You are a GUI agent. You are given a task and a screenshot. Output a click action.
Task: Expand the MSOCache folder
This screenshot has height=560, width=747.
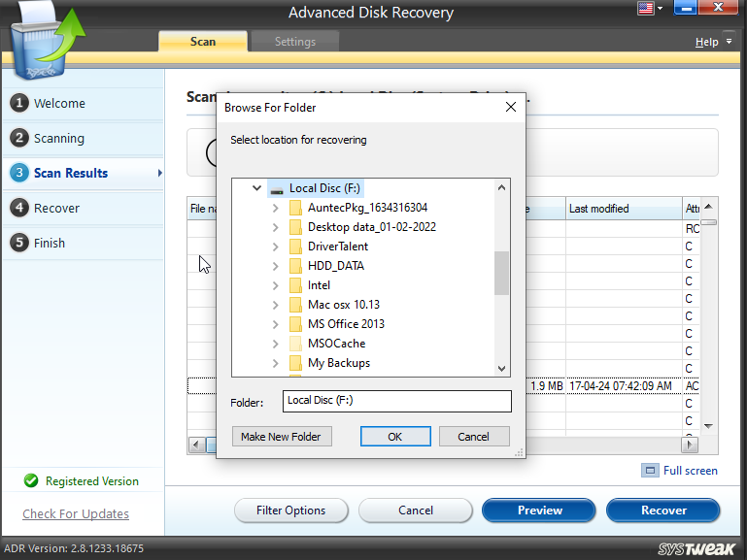pyautogui.click(x=275, y=344)
